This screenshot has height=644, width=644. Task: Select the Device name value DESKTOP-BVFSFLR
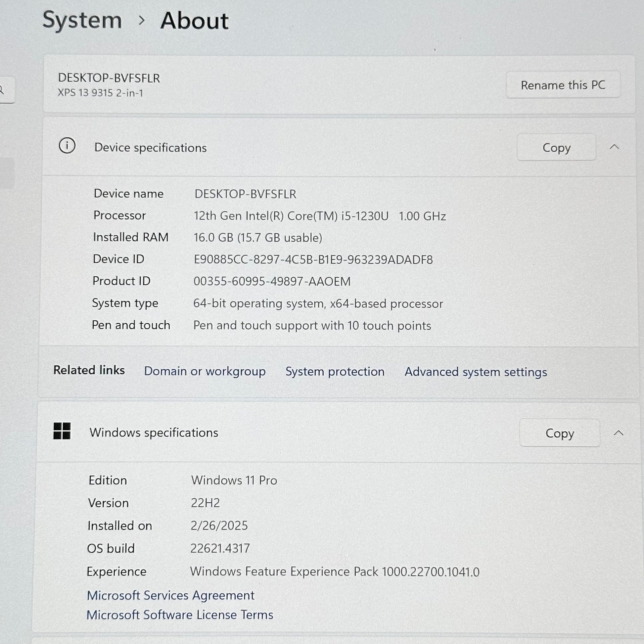tap(245, 194)
